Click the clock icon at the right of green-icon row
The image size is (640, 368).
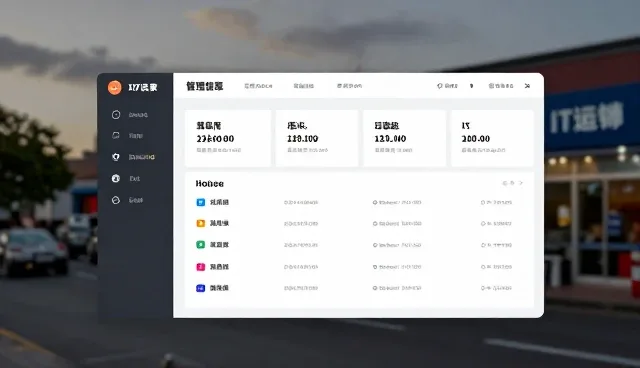pyautogui.click(x=483, y=245)
